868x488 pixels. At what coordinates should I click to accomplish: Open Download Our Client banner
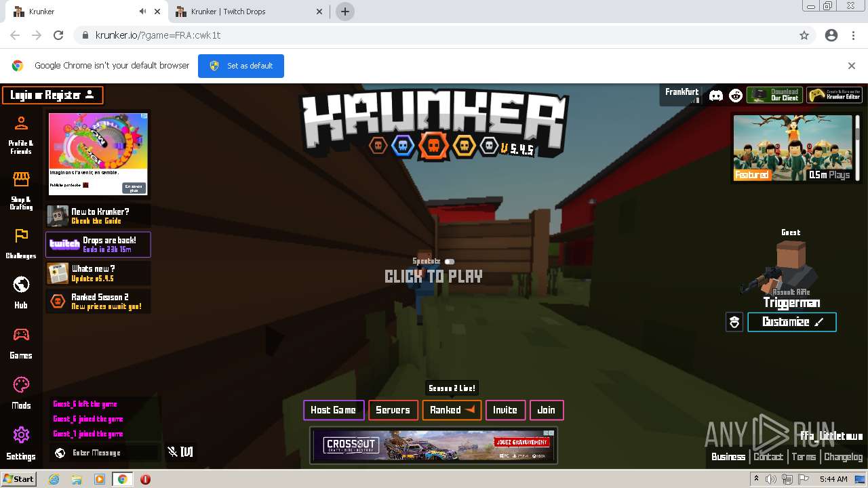774,95
